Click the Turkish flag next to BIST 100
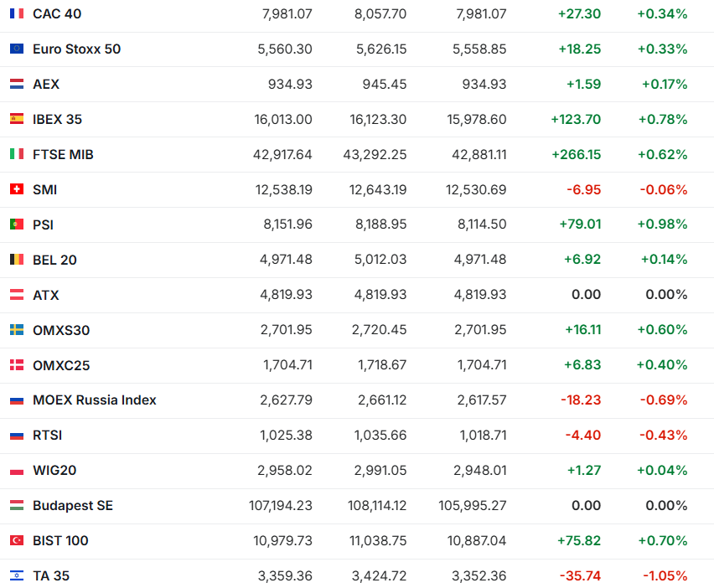This screenshot has width=714, height=588. (x=17, y=540)
